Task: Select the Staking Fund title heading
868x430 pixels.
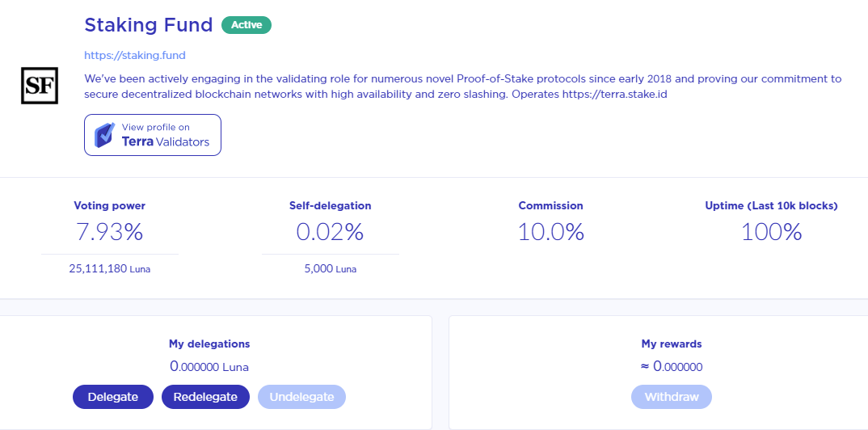Action: 149,25
